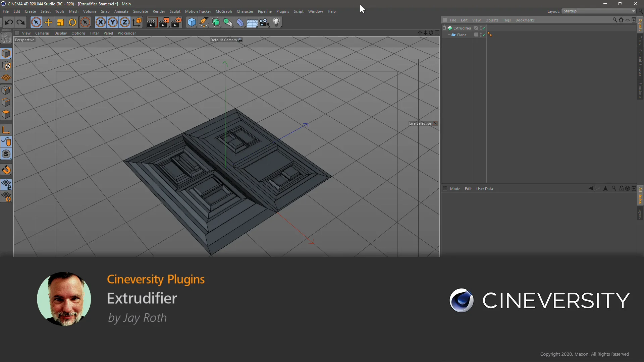Select the Plane object in Object Manager
This screenshot has width=644, height=362.
click(x=462, y=35)
